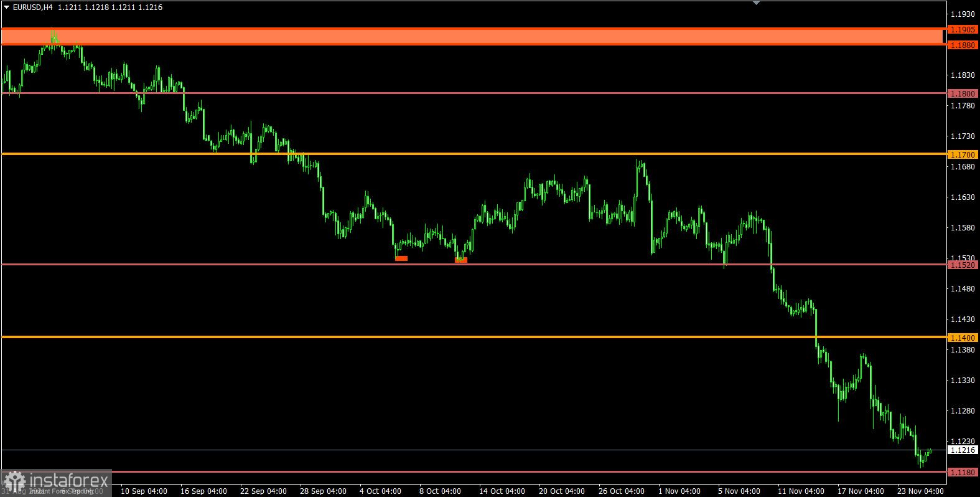The image size is (980, 497).
Task: Select the 1.1180 horizontal line at bottom
Action: pos(473,471)
